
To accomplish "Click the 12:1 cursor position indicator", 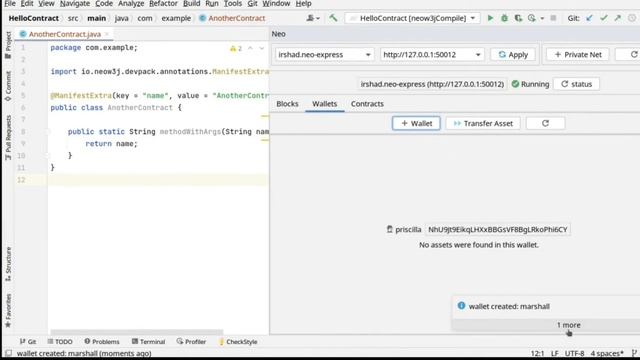I will (x=537, y=353).
